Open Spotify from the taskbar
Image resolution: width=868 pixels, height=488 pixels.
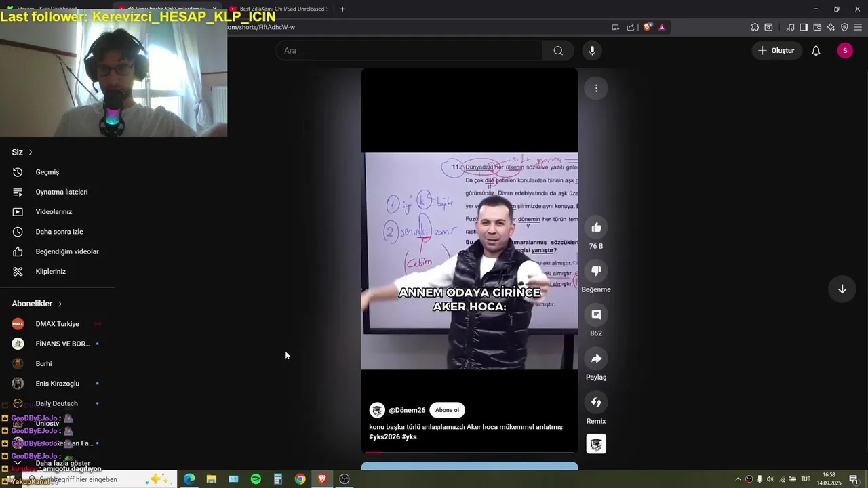click(x=256, y=479)
